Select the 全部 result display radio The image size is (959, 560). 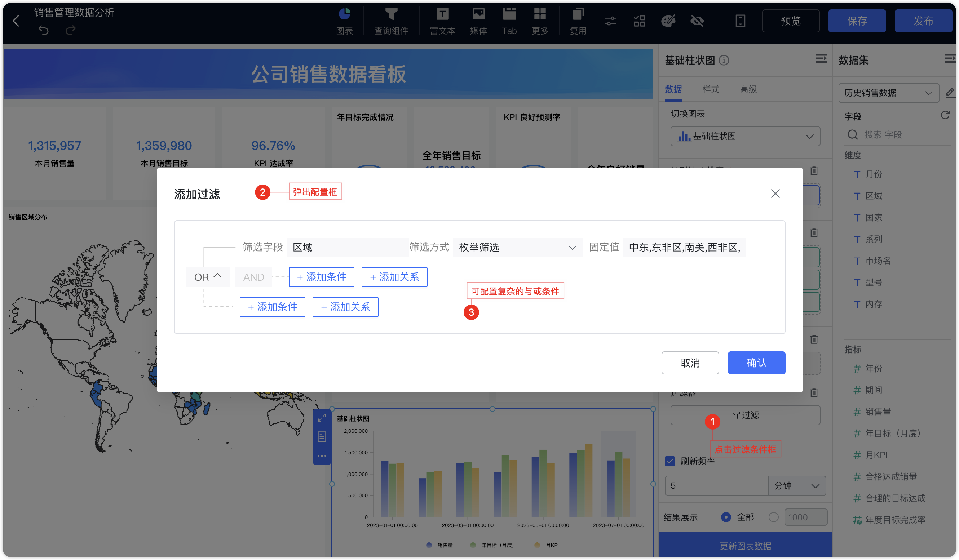tap(726, 517)
